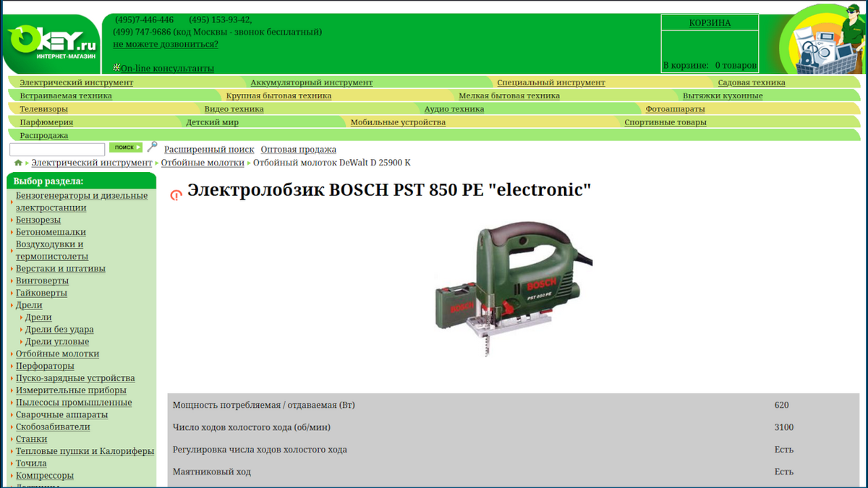868x488 pixels.
Task: Click the Okey.ru store logo
Action: click(x=51, y=42)
